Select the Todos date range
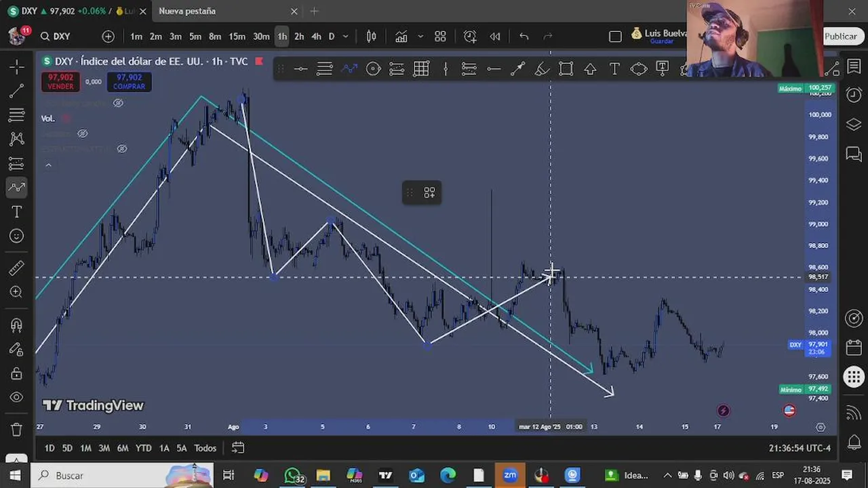Viewport: 868px width, 488px height. (205, 448)
